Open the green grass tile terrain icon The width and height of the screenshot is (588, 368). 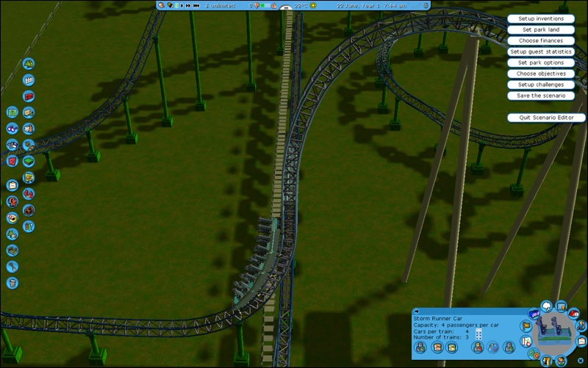(x=29, y=161)
